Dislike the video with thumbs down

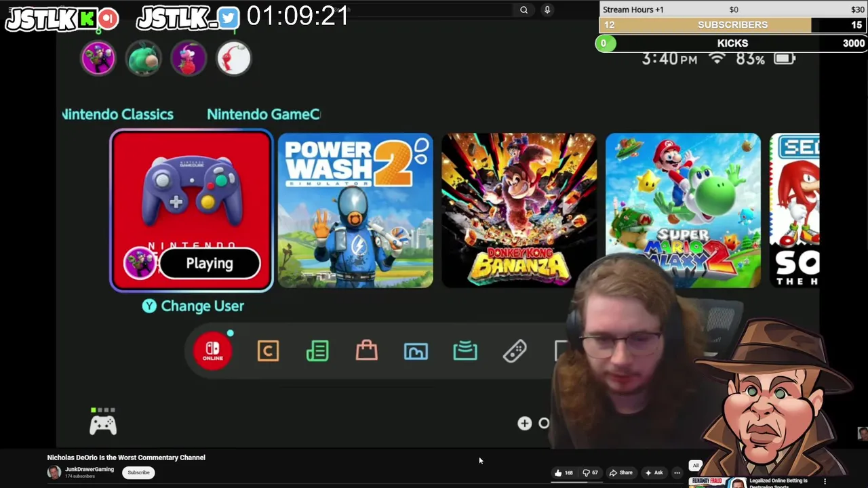591,472
